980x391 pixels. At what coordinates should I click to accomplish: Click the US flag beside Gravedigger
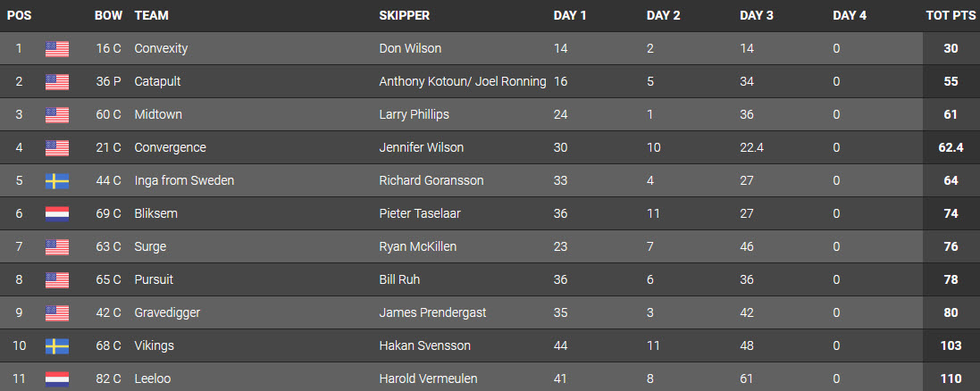coord(57,312)
